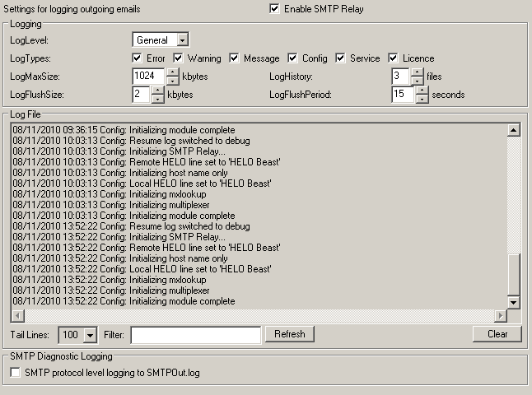The image size is (532, 395).
Task: Uncheck the Licence log type
Action: coord(394,58)
